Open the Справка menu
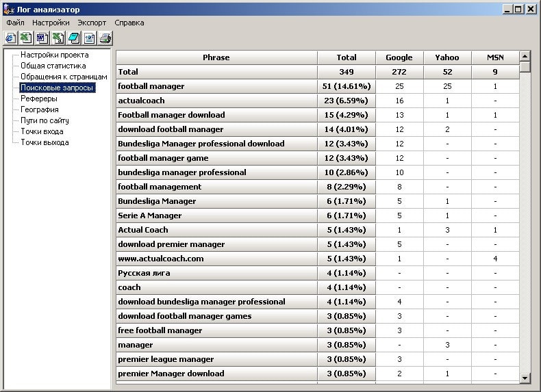 coord(129,23)
